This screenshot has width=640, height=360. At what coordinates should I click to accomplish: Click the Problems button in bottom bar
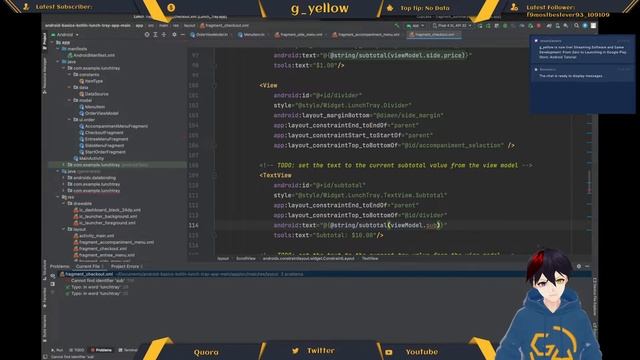coord(101,350)
